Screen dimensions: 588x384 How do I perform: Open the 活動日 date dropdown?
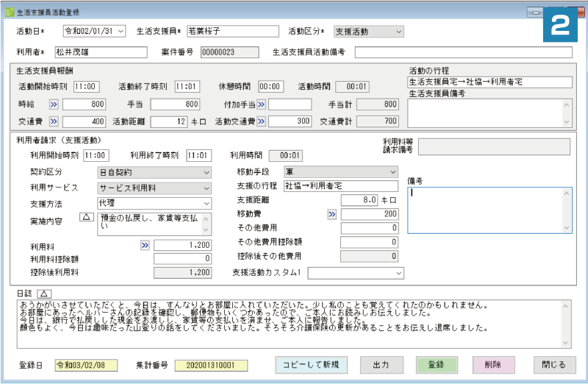point(121,31)
